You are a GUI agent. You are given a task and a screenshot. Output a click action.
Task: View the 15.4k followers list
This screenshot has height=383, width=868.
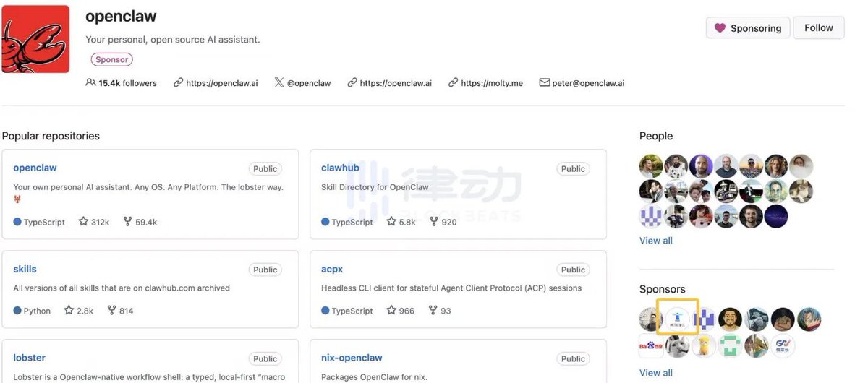121,83
